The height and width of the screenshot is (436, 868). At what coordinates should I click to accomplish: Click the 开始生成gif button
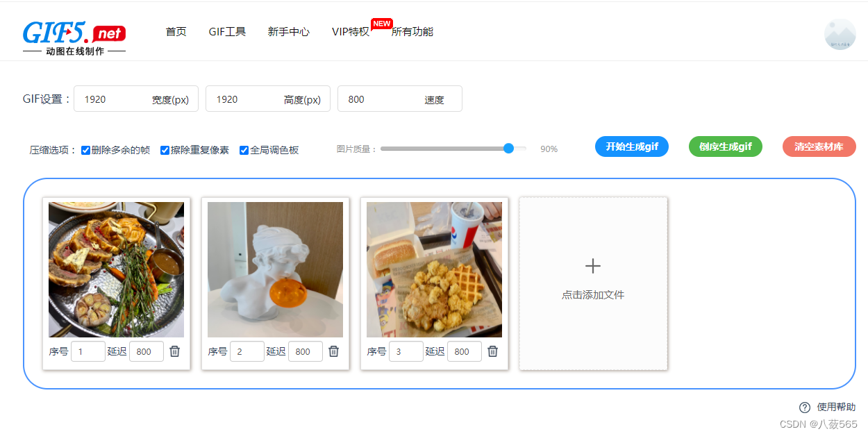[x=632, y=146]
